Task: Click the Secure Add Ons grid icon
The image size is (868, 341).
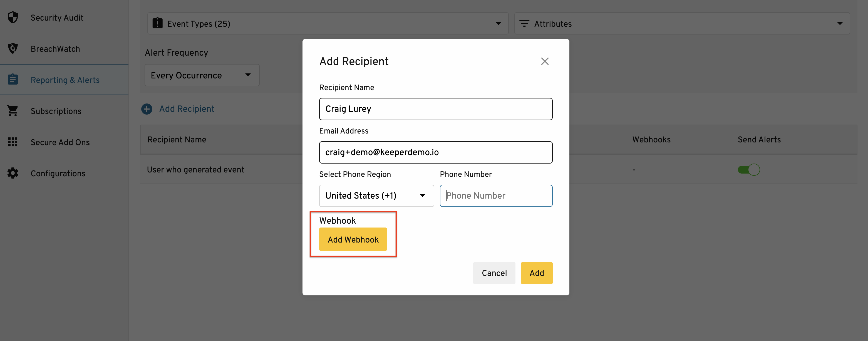Action: [x=13, y=142]
